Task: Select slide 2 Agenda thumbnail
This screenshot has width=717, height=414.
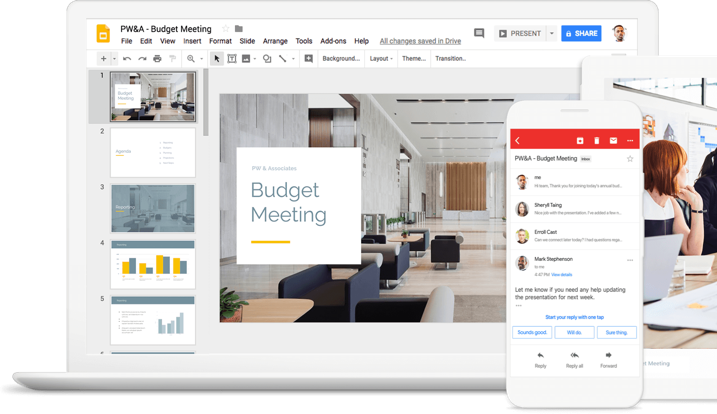Action: (153, 152)
